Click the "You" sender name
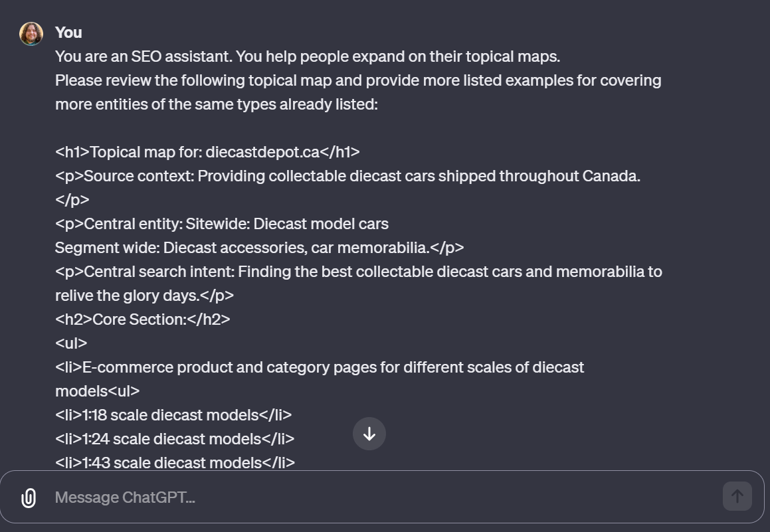This screenshot has height=532, width=770. [x=68, y=33]
